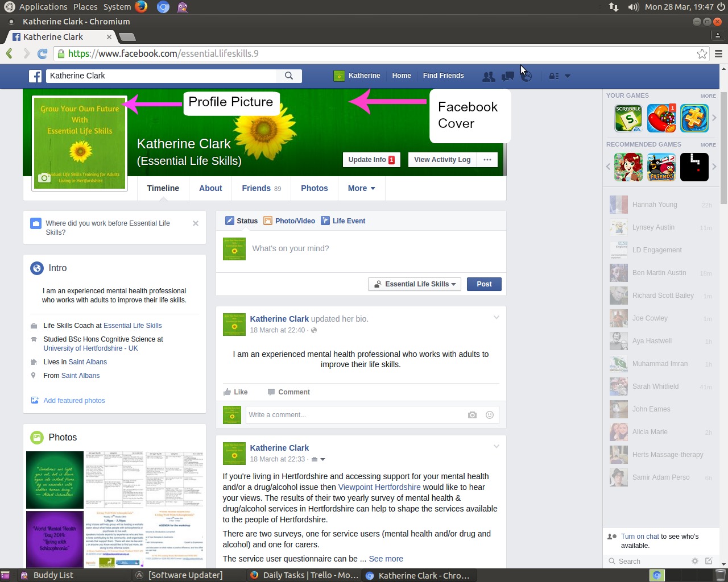Show next recommended games arrow
The height and width of the screenshot is (582, 728).
(x=714, y=167)
